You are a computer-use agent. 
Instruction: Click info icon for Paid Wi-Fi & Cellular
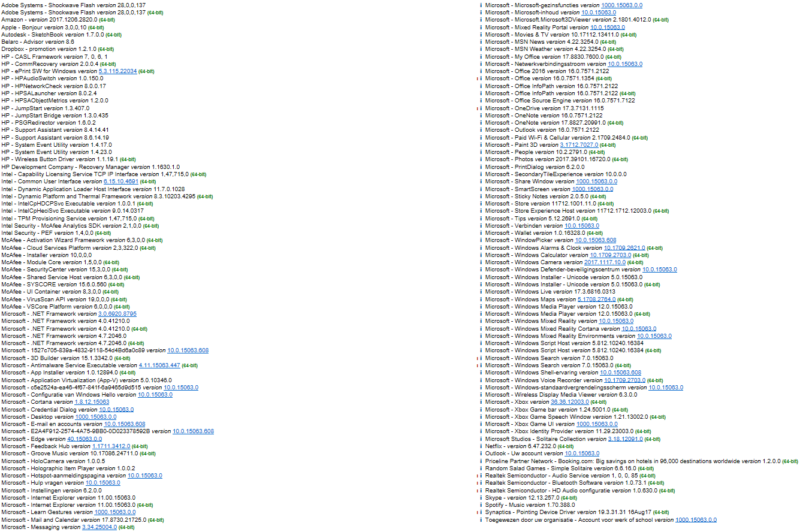pyautogui.click(x=481, y=138)
